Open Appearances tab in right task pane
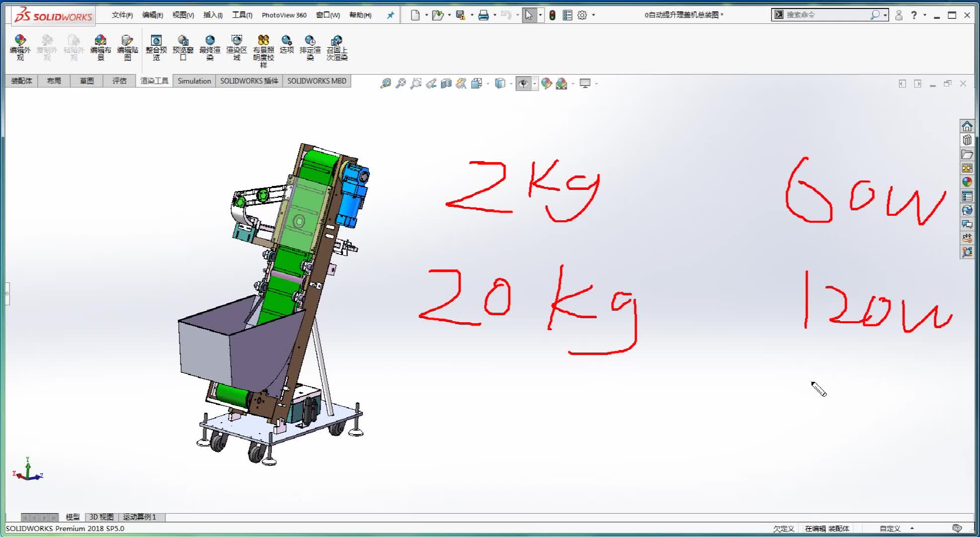The width and height of the screenshot is (980, 537). (967, 182)
